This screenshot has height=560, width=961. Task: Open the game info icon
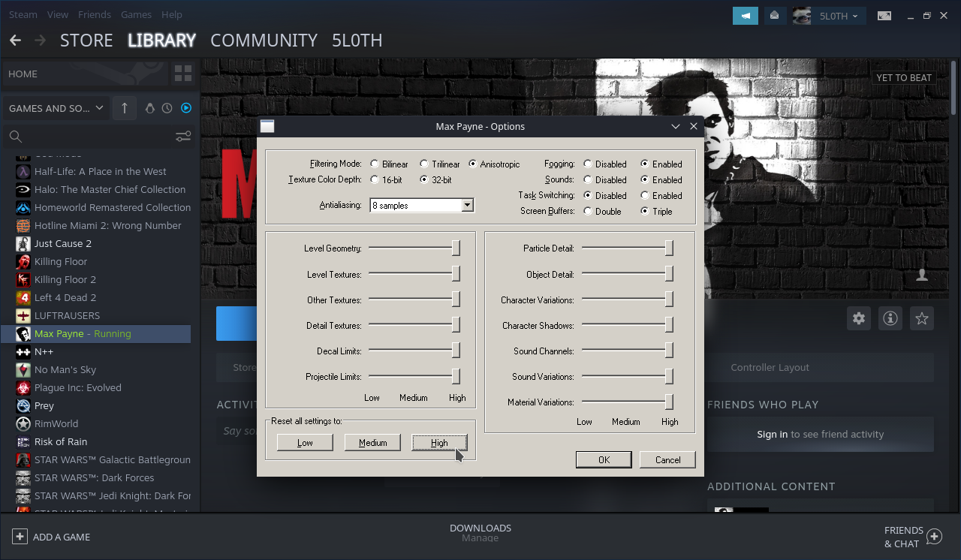pos(890,318)
